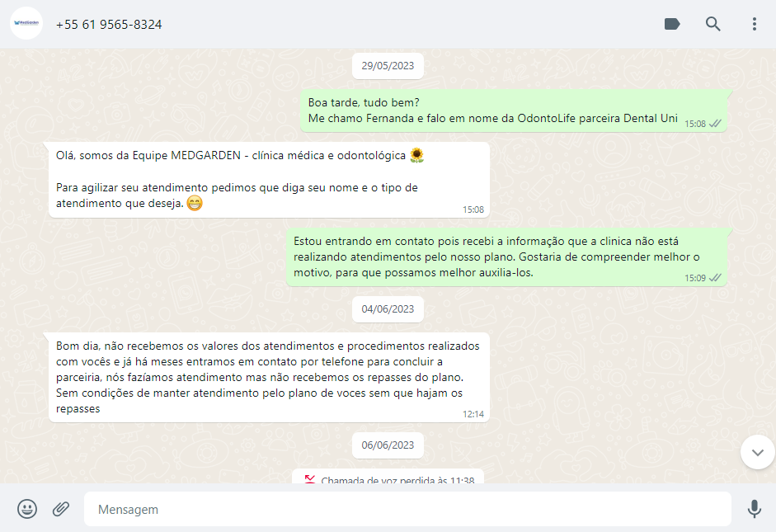The image size is (776, 532).
Task: Open the MedGarden contact profile picture
Action: tap(26, 23)
